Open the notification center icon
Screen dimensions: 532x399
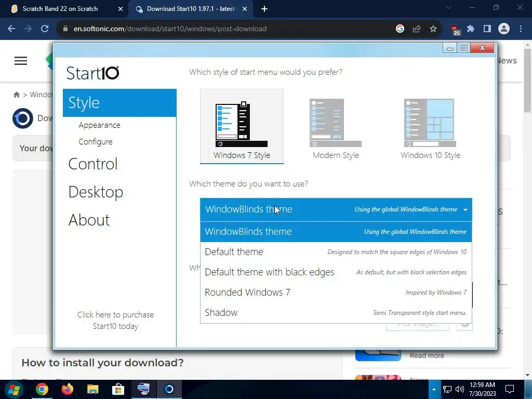pyautogui.click(x=510, y=390)
